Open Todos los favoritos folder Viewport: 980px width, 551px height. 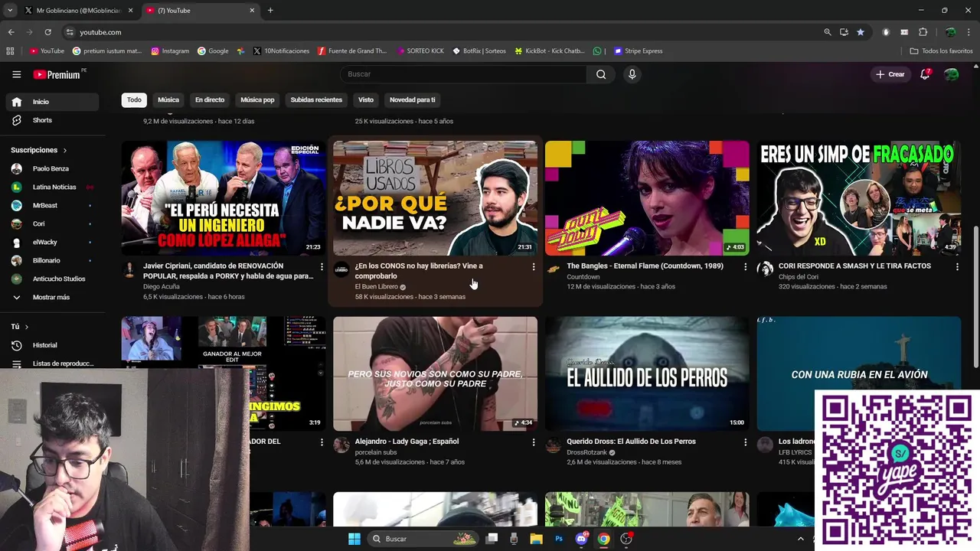[x=942, y=51]
